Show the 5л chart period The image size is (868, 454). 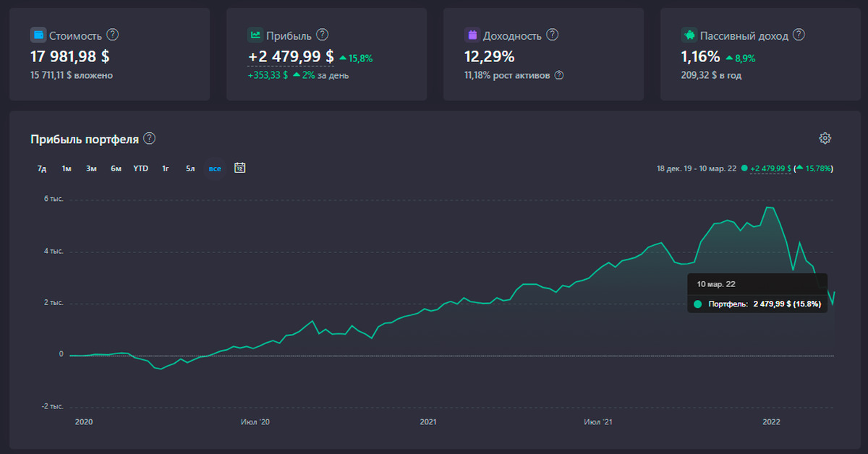click(x=190, y=168)
